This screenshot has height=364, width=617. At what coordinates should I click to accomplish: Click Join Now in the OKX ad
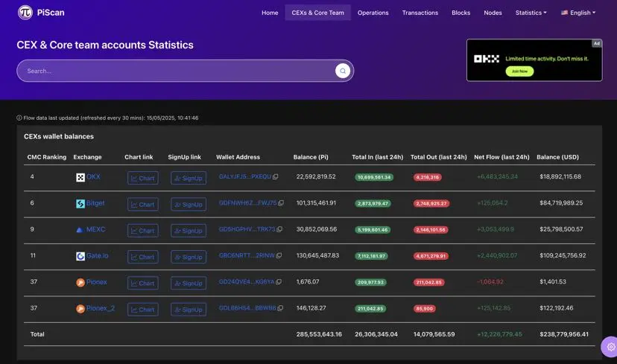pyautogui.click(x=519, y=71)
